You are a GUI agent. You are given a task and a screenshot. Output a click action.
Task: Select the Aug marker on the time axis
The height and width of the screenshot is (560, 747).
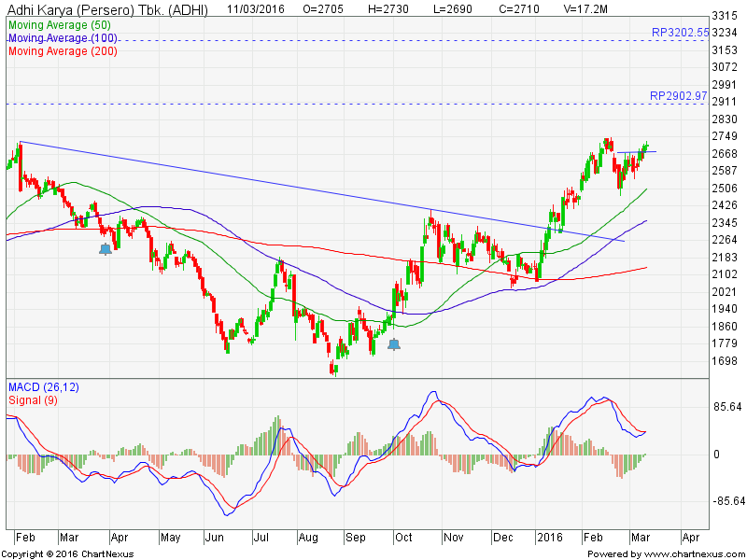(x=307, y=539)
